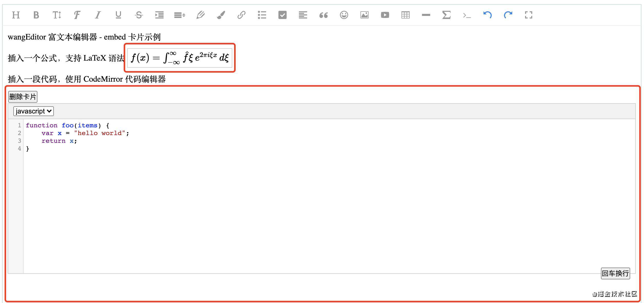Image resolution: width=644 pixels, height=303 pixels.
Task: Click the '插入一个公式，支持 LaTeX 语法' text
Action: pos(66,58)
